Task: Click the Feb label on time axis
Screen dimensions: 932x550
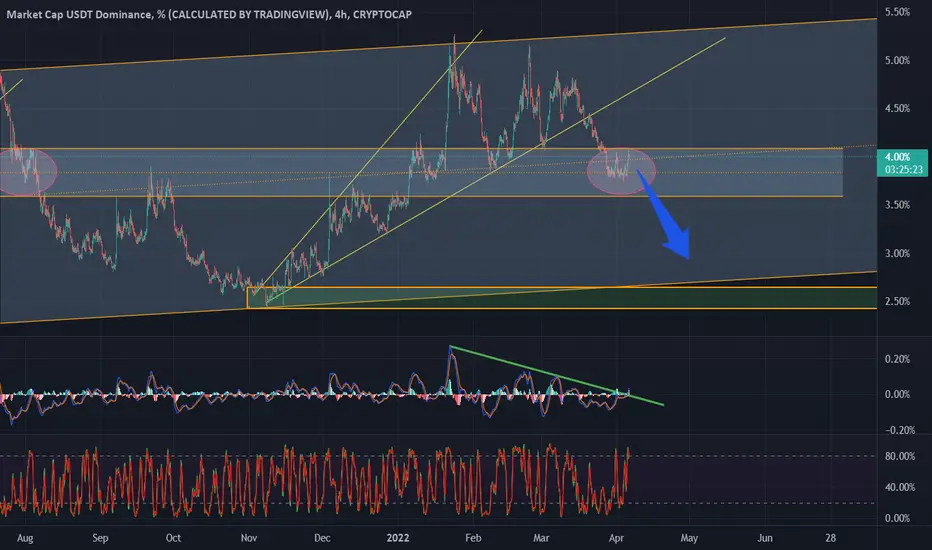Action: (473, 538)
